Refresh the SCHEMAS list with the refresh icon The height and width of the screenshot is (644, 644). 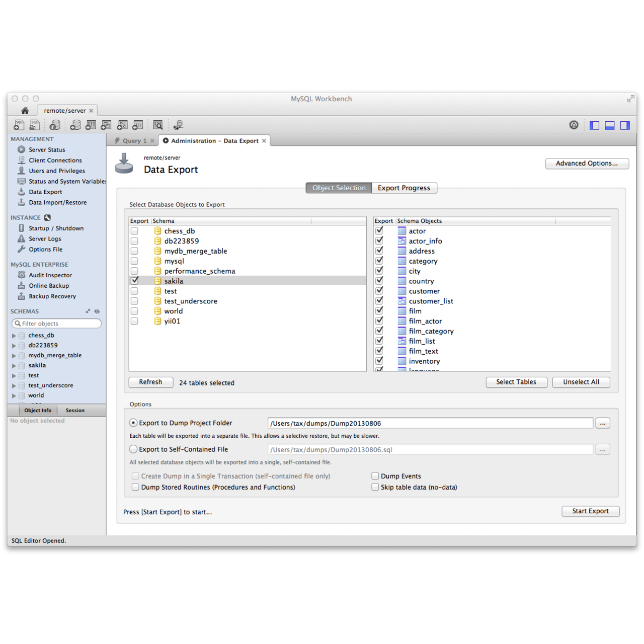tap(97, 311)
